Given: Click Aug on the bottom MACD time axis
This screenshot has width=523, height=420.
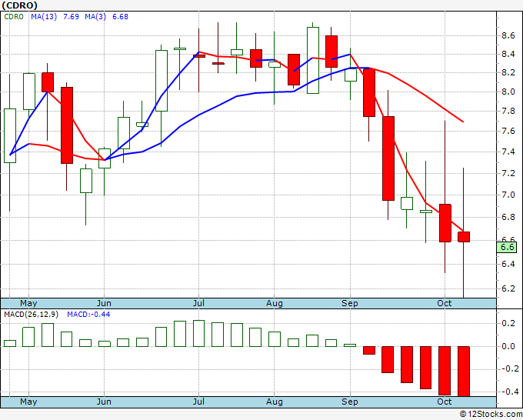Looking at the screenshot, I should [x=275, y=402].
